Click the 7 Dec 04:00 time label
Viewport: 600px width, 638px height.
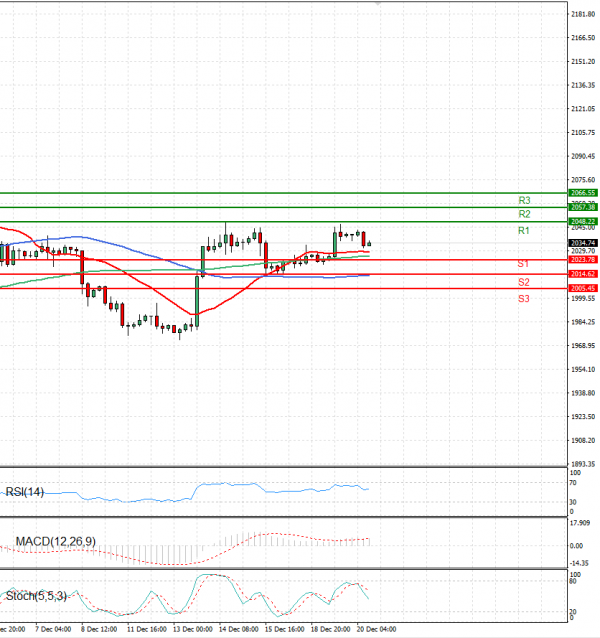[x=53, y=629]
